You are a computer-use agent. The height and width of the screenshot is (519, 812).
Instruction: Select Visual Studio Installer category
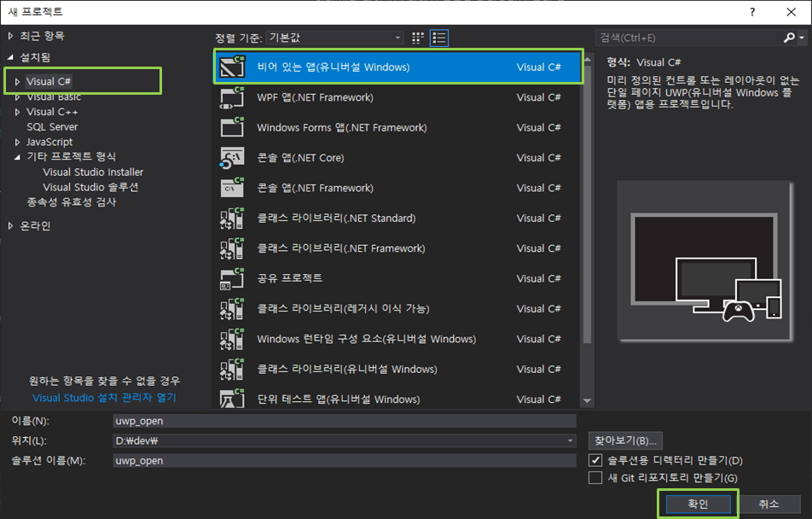point(93,172)
